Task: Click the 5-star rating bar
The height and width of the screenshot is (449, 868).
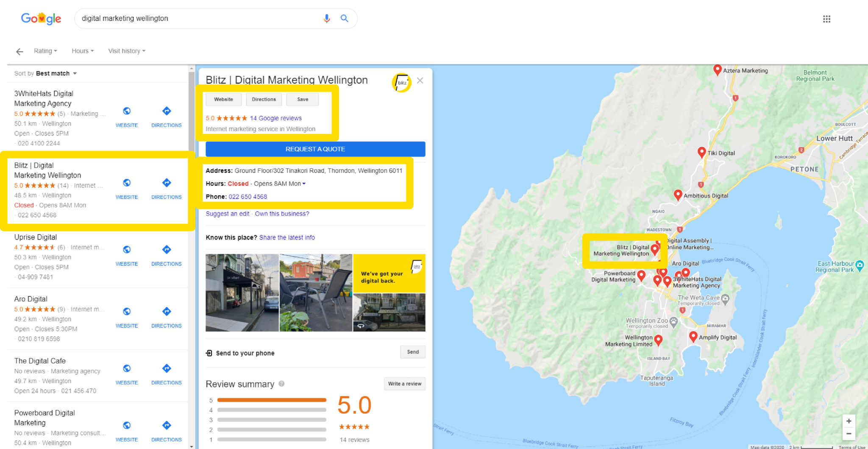Action: click(272, 400)
